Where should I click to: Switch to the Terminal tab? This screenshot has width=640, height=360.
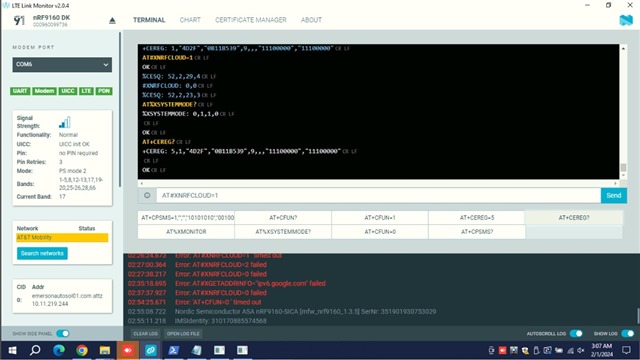coord(149,20)
